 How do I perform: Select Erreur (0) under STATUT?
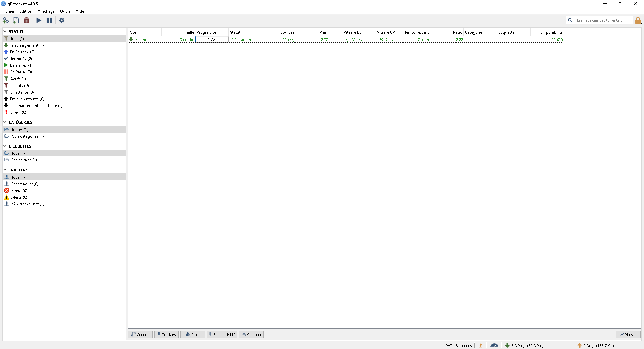point(64,112)
